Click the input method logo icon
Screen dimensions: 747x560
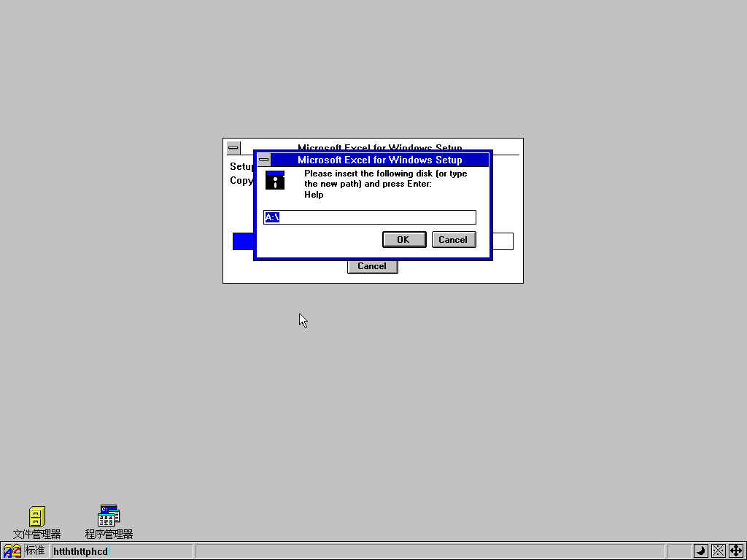coord(12,551)
